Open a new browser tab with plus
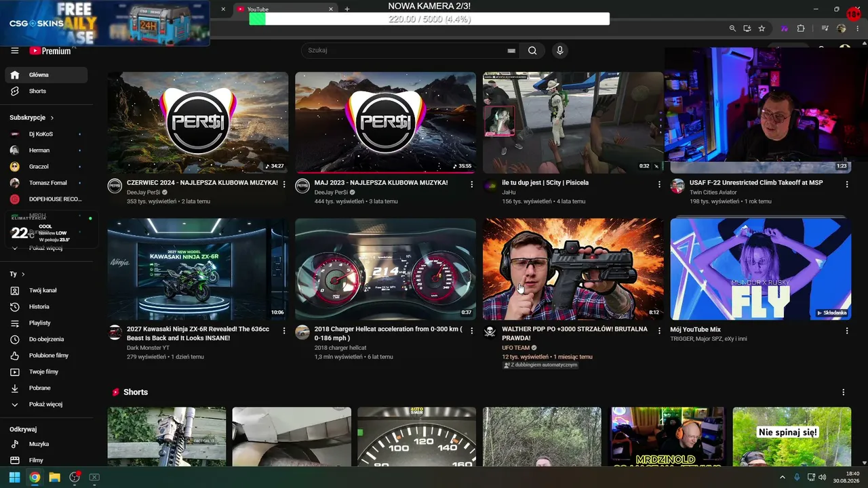Viewport: 868px width, 488px height. coord(347,9)
